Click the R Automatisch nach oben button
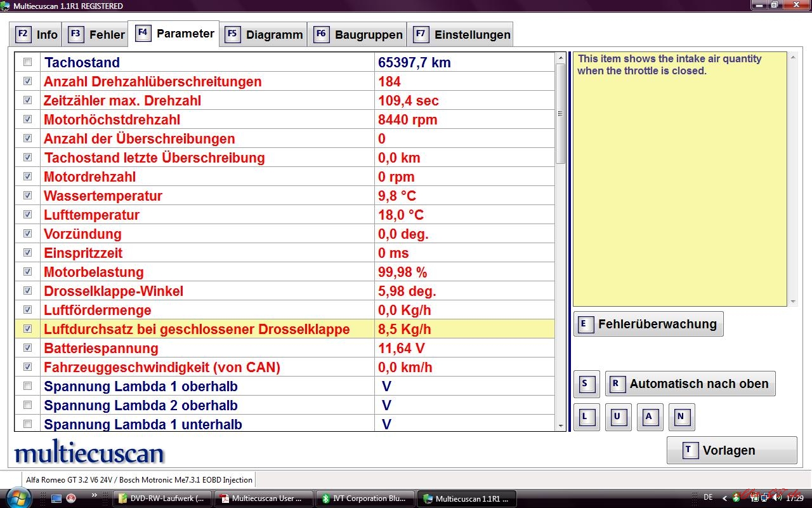The image size is (812, 508). pyautogui.click(x=690, y=384)
